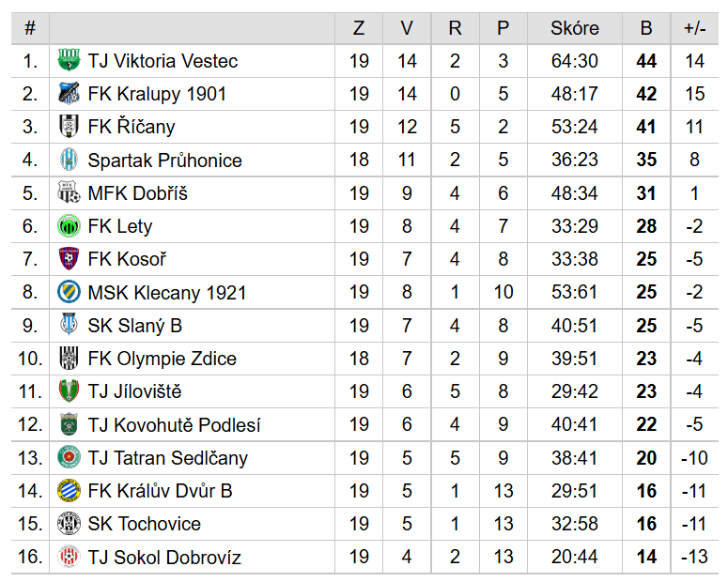Image resolution: width=728 pixels, height=582 pixels.
Task: Click the TJ Sokol Dobrovíz team name
Action: pos(164,557)
